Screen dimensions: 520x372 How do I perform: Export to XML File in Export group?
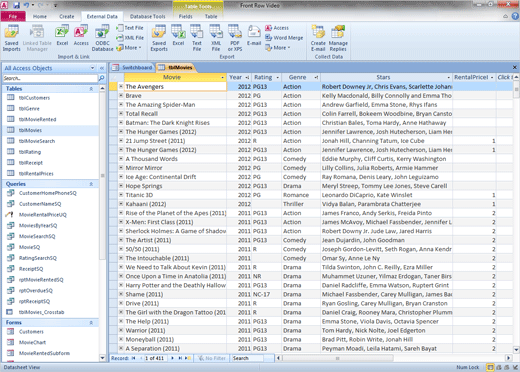216,39
